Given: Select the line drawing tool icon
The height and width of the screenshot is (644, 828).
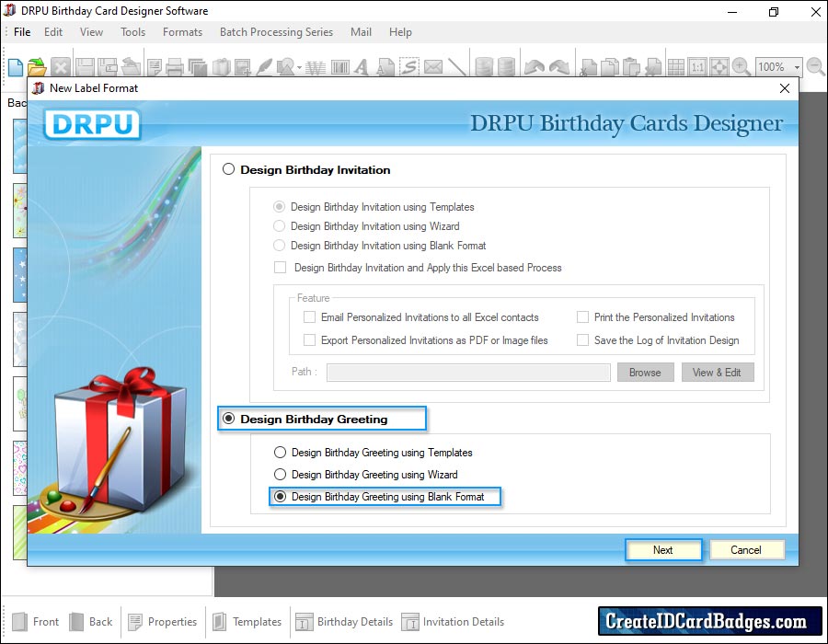Looking at the screenshot, I should (x=457, y=67).
